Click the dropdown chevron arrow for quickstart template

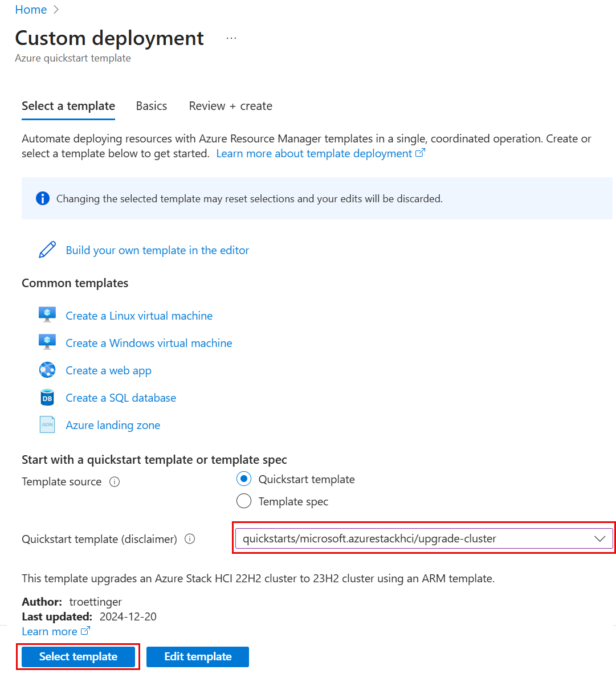[x=599, y=538]
